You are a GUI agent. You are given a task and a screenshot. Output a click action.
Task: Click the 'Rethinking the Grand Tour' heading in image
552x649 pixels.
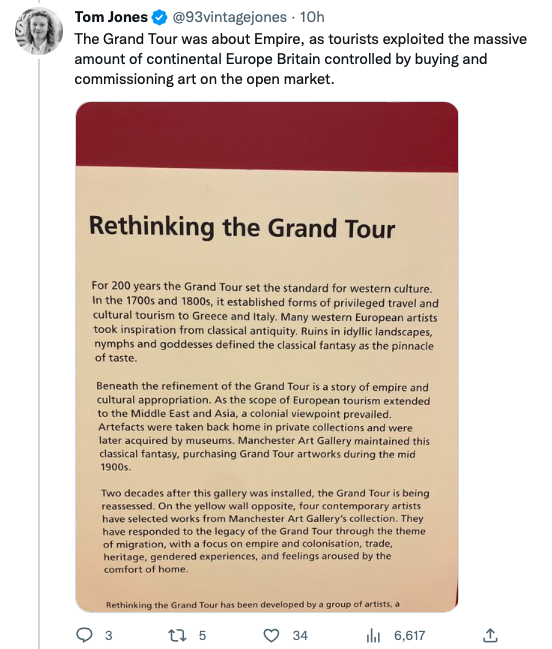click(x=242, y=227)
